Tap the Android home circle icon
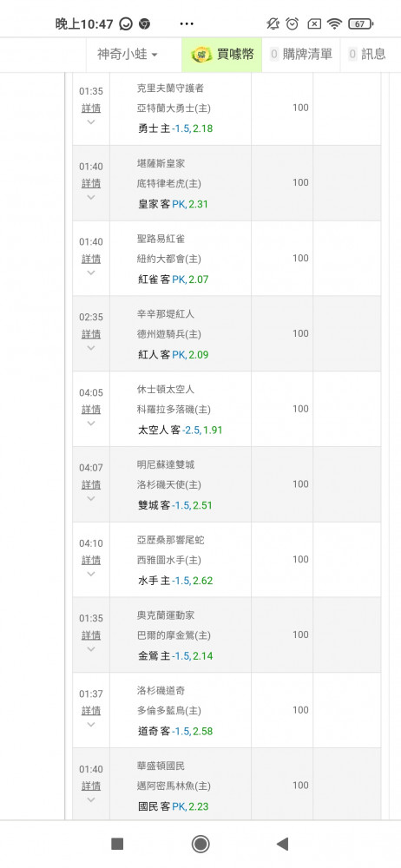401x868 pixels. click(200, 844)
